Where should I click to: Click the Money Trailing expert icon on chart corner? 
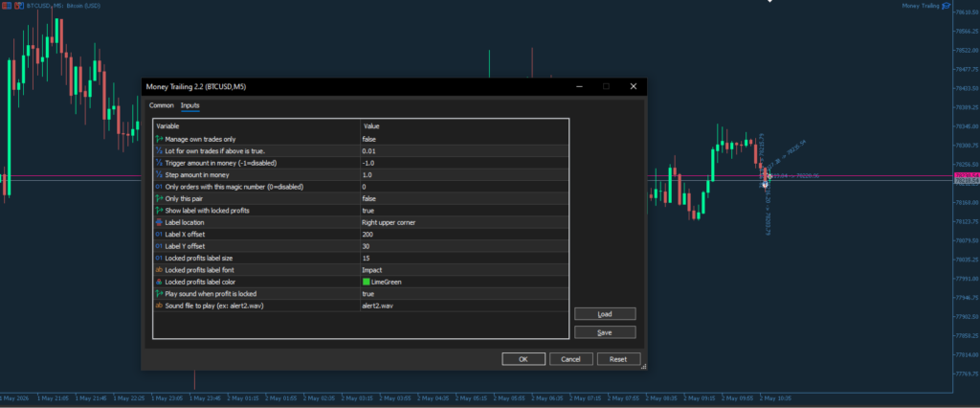point(947,6)
